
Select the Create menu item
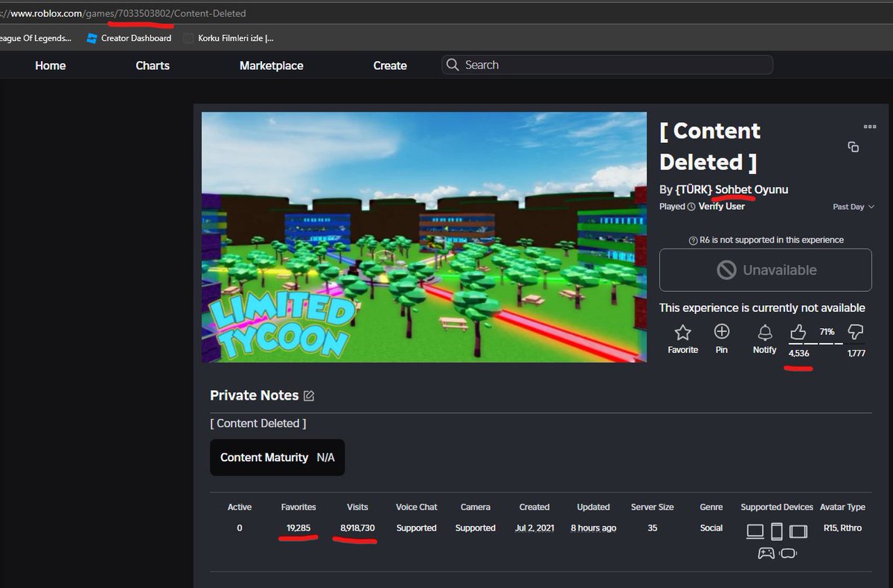click(x=390, y=65)
